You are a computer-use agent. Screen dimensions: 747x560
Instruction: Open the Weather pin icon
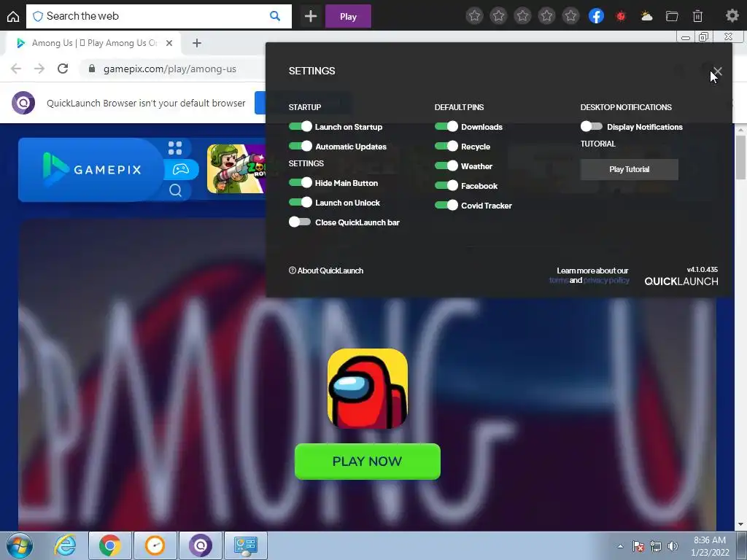tap(646, 16)
